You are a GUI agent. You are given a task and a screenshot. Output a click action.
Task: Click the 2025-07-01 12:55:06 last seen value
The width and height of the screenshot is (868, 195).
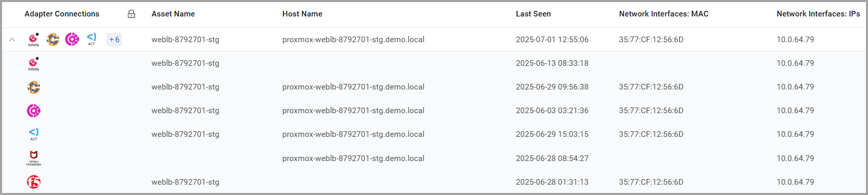(x=552, y=40)
